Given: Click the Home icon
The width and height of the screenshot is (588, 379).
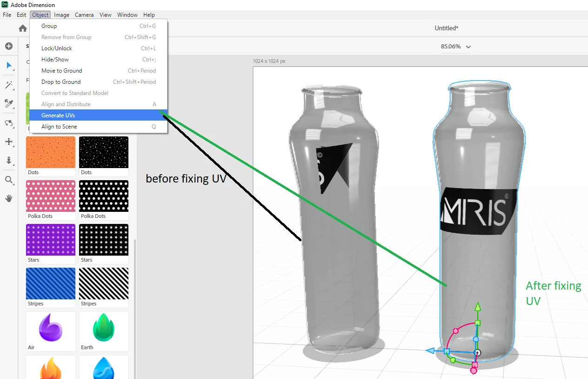Looking at the screenshot, I should pyautogui.click(x=22, y=28).
